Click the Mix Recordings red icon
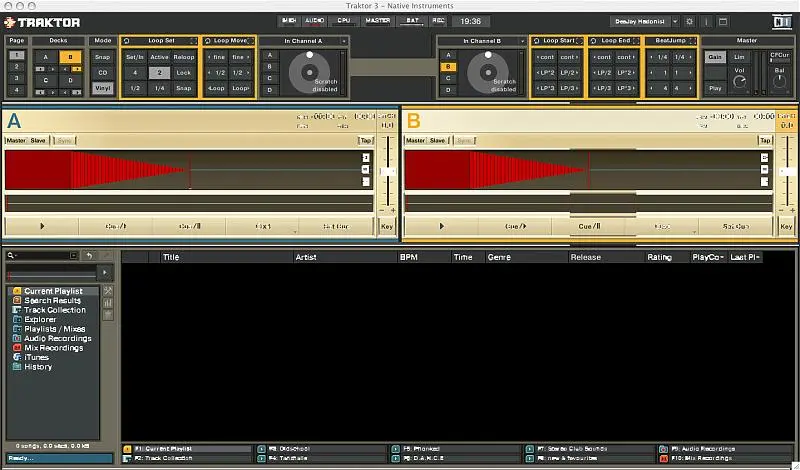The image size is (800, 470). pyautogui.click(x=16, y=348)
